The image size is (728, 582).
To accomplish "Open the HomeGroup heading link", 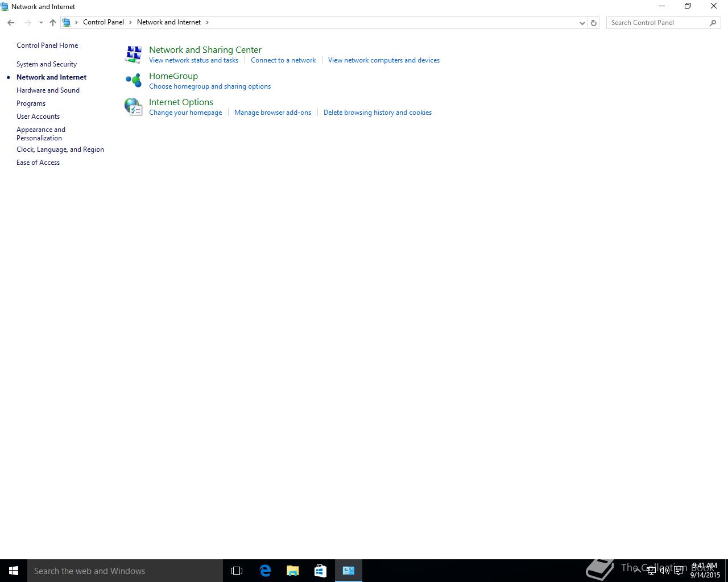I will click(x=173, y=76).
